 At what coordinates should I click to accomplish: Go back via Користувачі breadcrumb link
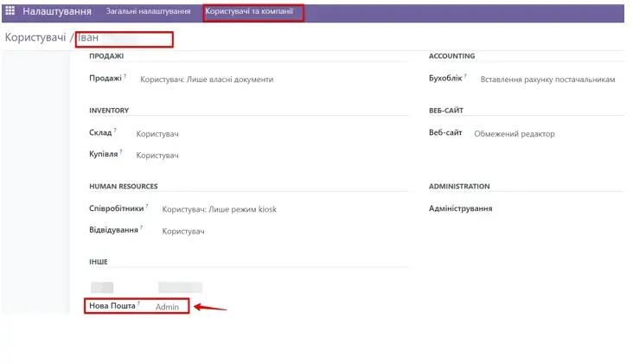pos(35,38)
